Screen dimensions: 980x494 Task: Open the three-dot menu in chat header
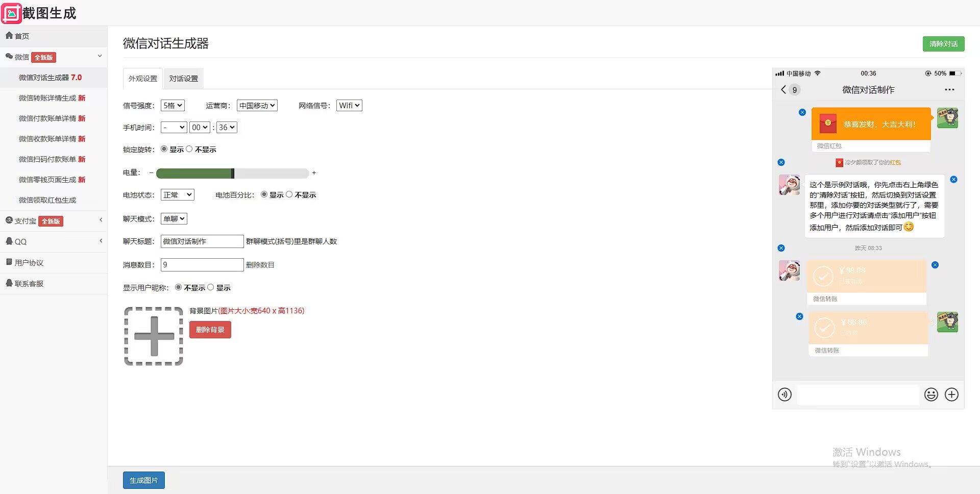pos(949,90)
